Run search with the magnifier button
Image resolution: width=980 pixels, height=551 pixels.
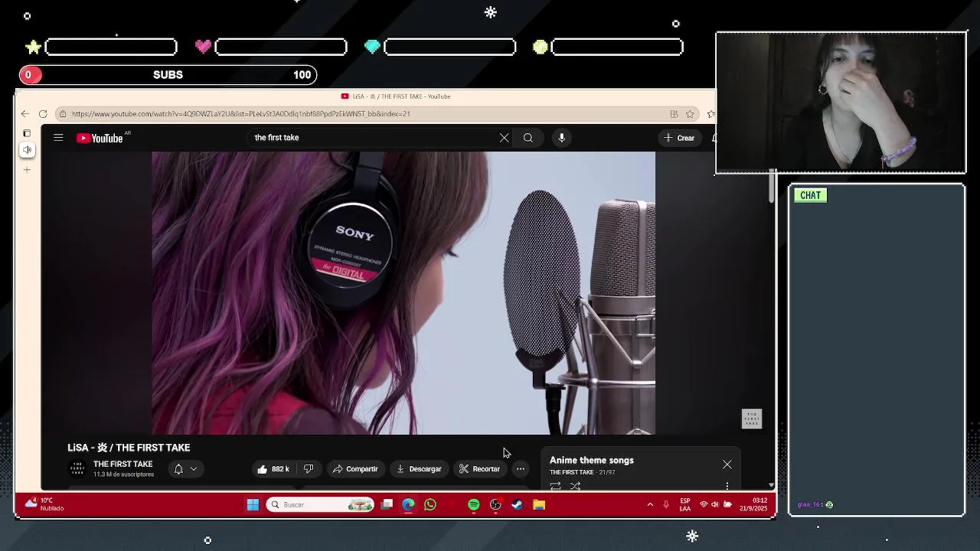(x=528, y=138)
